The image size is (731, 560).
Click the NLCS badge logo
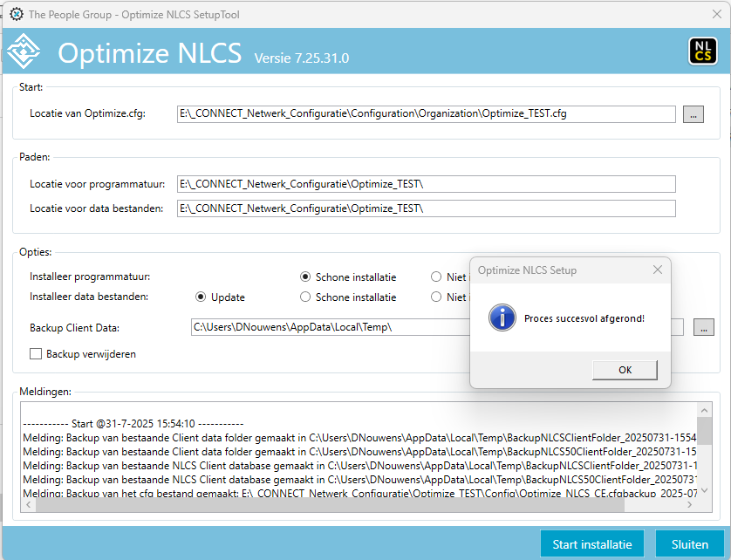pyautogui.click(x=703, y=51)
